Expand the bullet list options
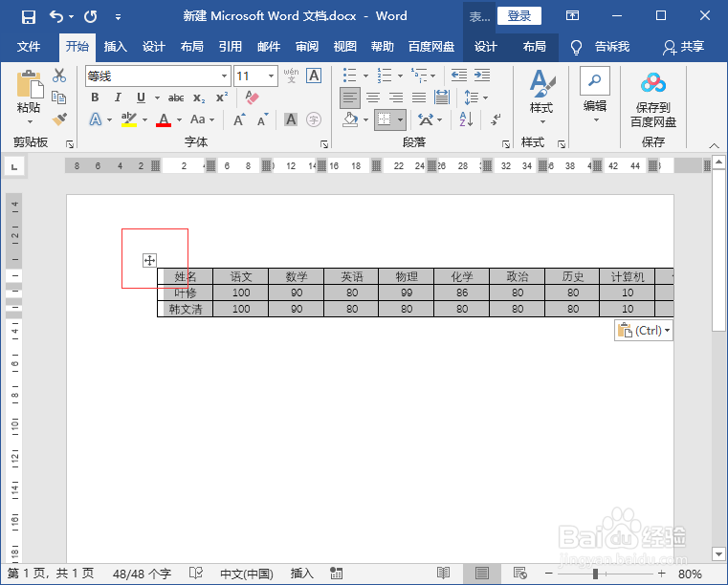 (x=365, y=76)
